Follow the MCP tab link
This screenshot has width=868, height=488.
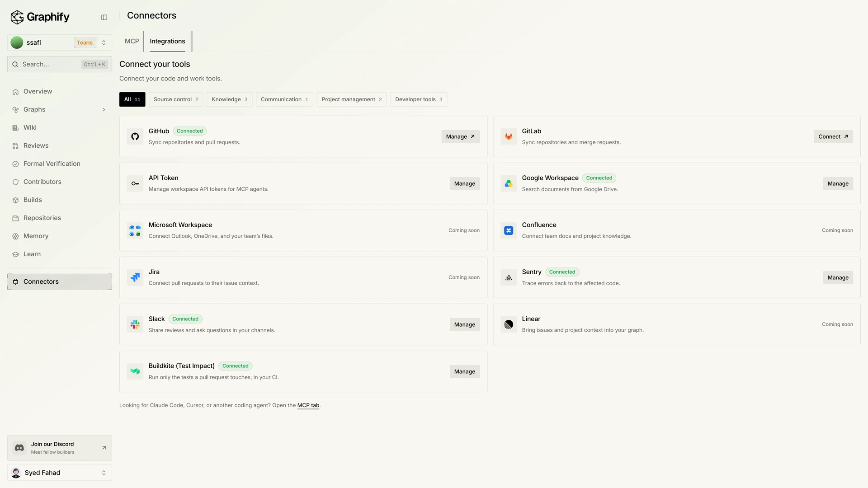[x=308, y=405]
